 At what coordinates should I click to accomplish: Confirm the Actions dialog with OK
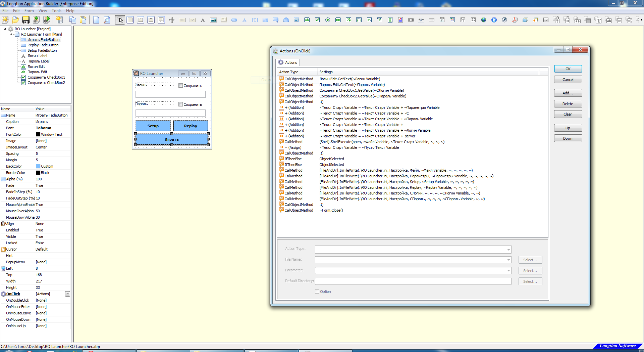pyautogui.click(x=568, y=69)
